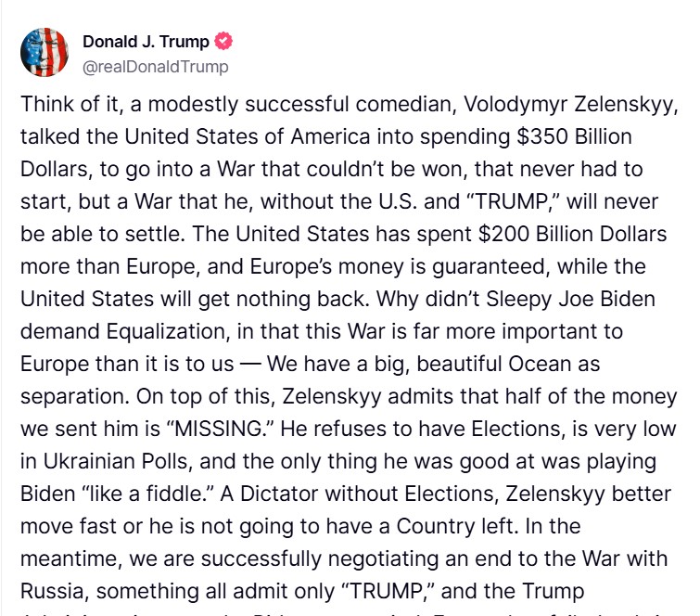Open the Donald J. Trump display name
The width and height of the screenshot is (700, 616).
point(146,42)
